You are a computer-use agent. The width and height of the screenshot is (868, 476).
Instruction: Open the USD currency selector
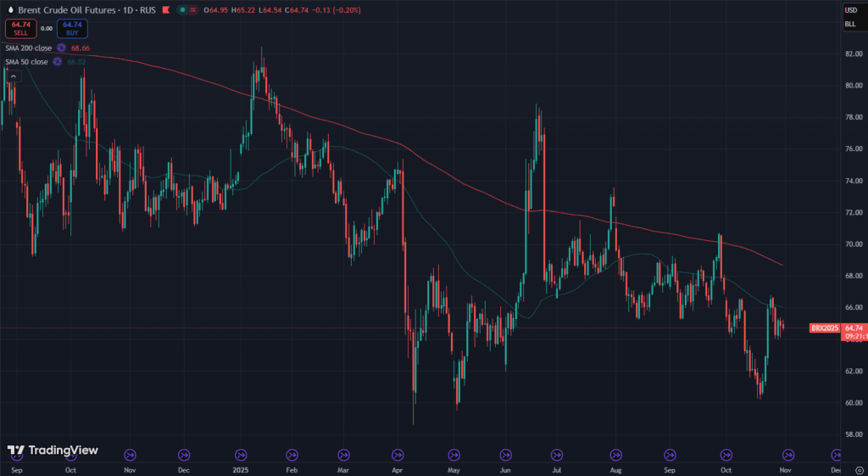850,9
